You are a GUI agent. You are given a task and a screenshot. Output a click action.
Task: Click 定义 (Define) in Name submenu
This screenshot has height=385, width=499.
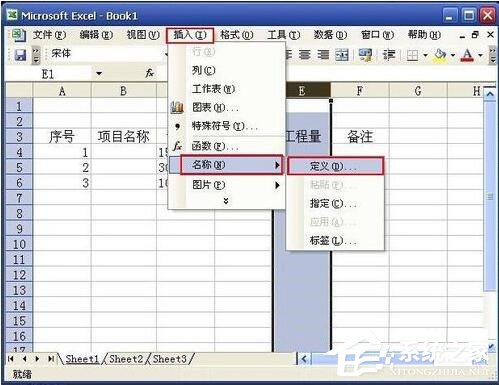tap(335, 166)
